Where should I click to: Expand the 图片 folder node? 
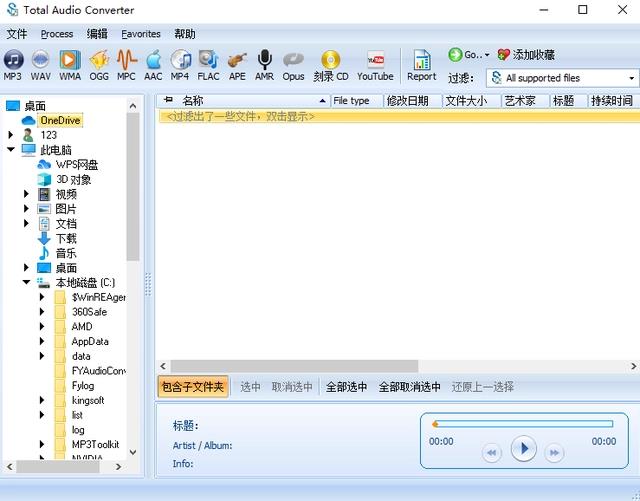[x=27, y=209]
